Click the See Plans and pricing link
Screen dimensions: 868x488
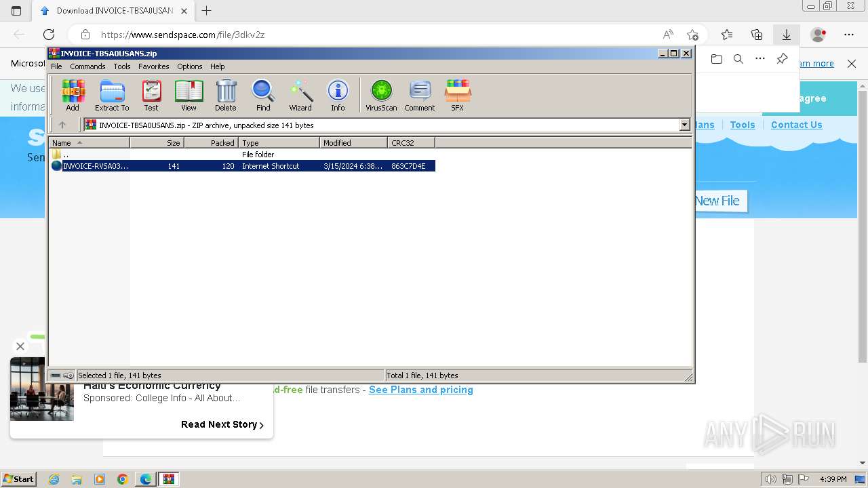pyautogui.click(x=421, y=390)
